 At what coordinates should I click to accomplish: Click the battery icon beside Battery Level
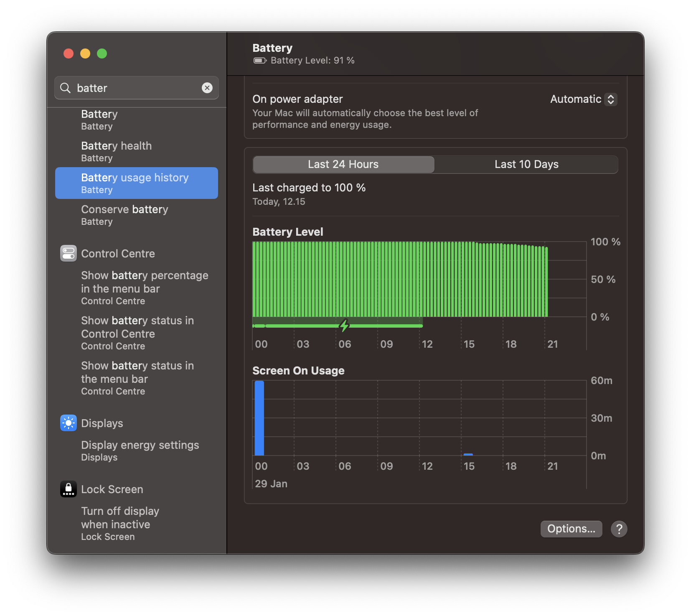260,61
